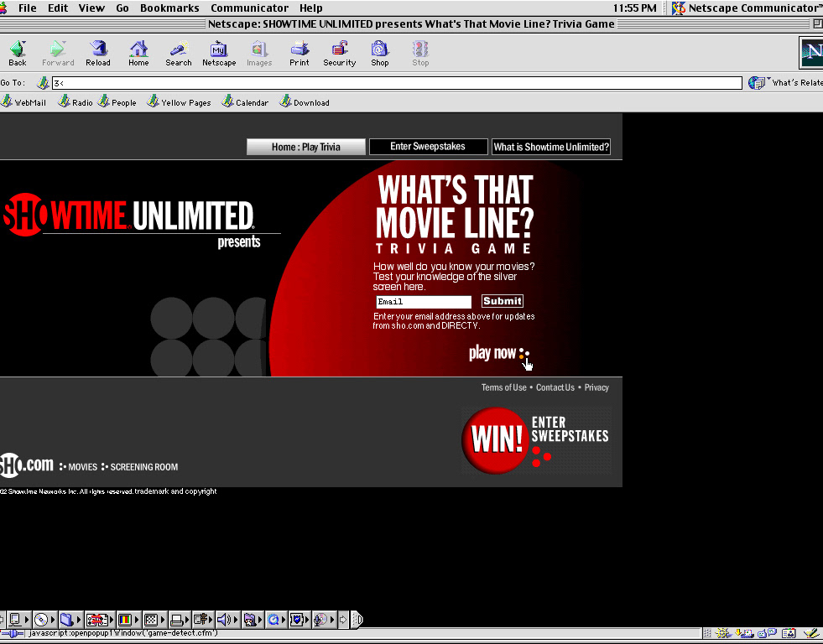Open the Radio personal toolbar shortcut
Image resolution: width=823 pixels, height=644 pixels.
76,101
